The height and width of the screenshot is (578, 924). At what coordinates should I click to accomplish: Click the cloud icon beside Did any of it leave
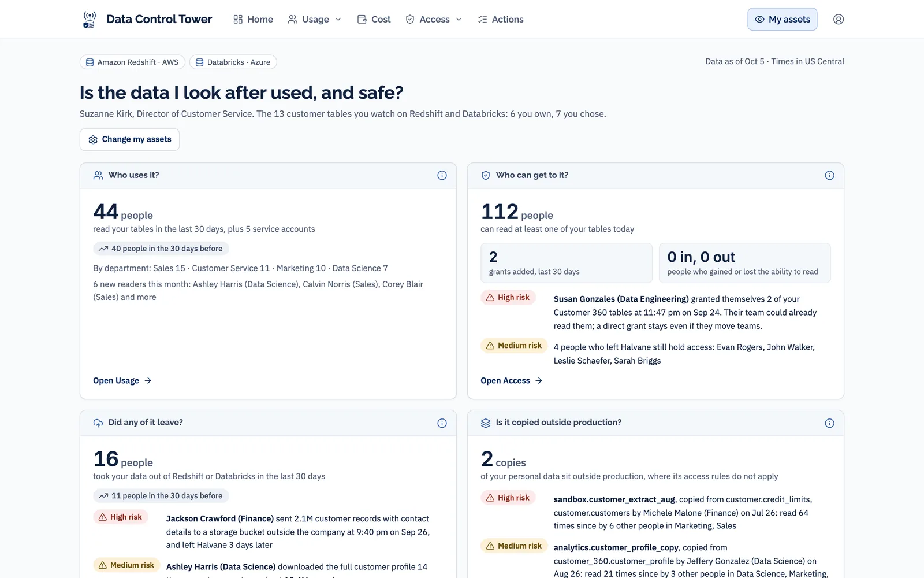coord(98,423)
